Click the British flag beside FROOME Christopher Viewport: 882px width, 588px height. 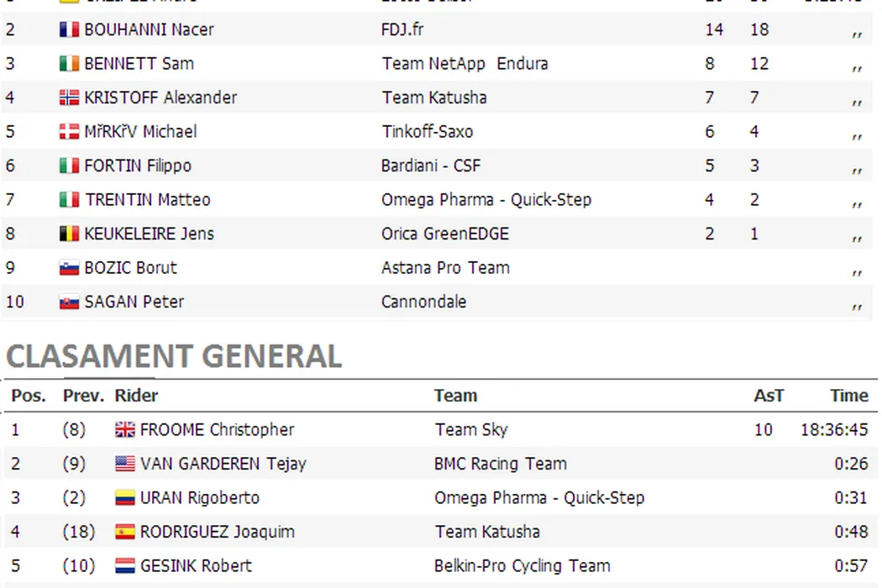tap(124, 430)
